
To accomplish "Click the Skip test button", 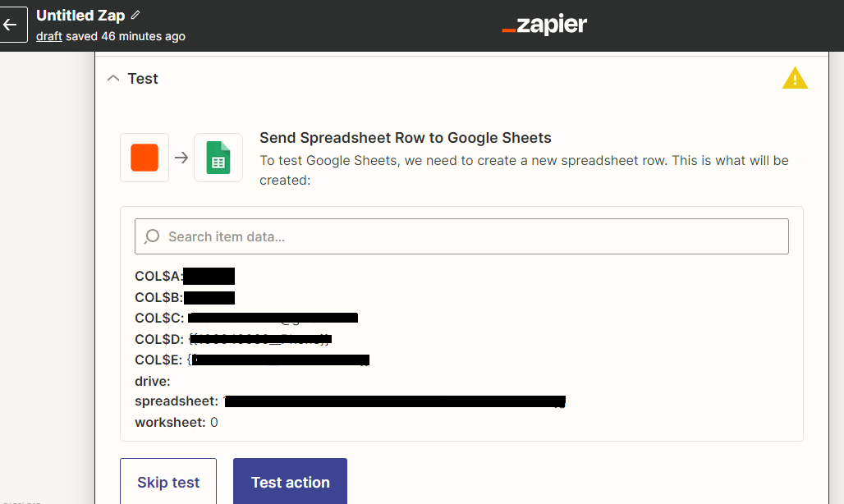I will click(168, 481).
